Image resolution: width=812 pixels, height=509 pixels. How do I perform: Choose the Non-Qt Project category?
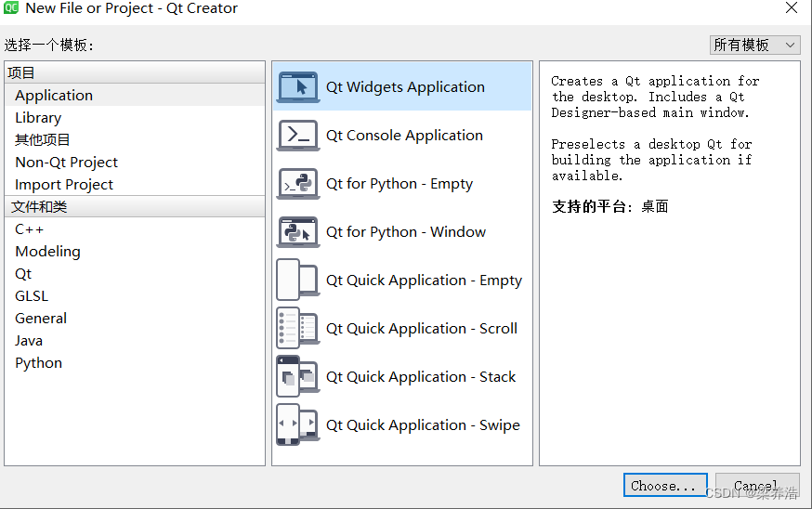66,163
